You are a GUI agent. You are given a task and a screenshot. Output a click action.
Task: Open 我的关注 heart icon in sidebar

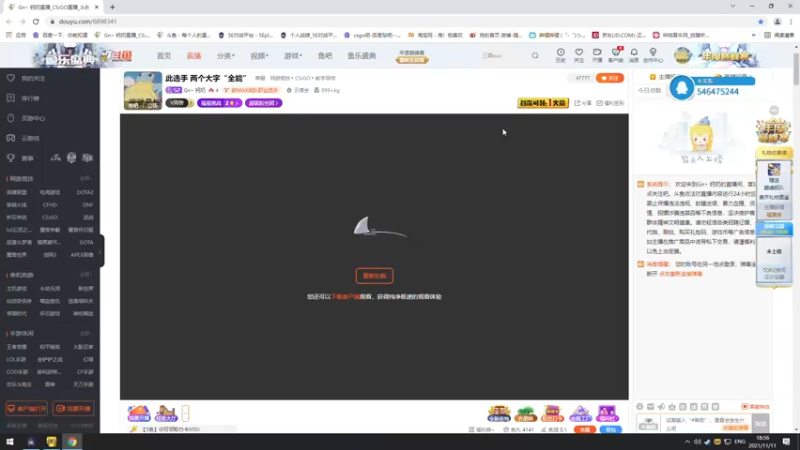(11, 78)
